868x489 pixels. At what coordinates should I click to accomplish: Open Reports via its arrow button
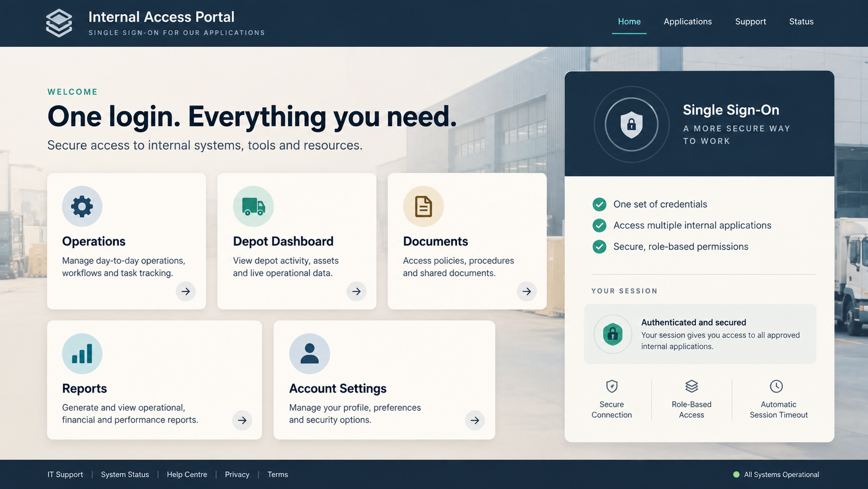tap(242, 420)
